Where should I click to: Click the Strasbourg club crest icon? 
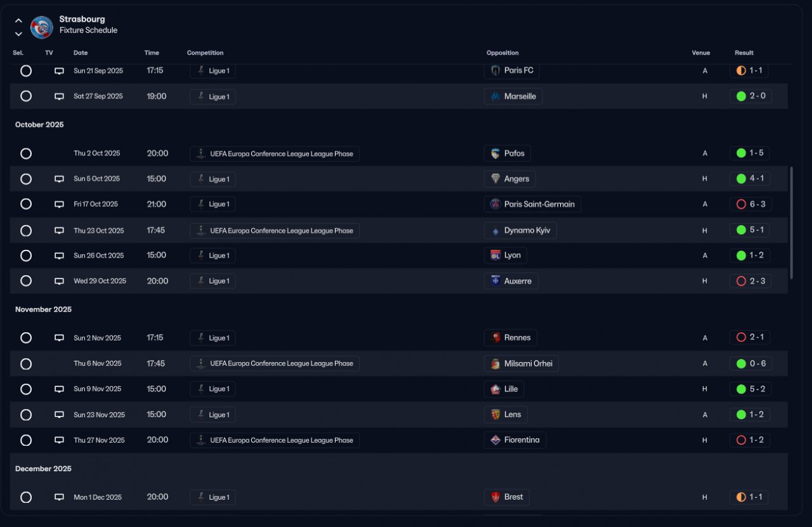click(x=42, y=27)
